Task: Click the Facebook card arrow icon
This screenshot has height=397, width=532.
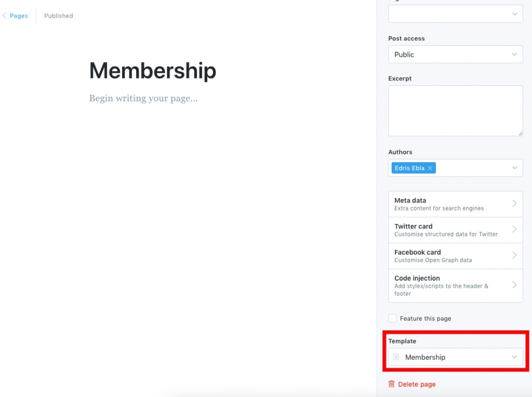Action: [514, 256]
